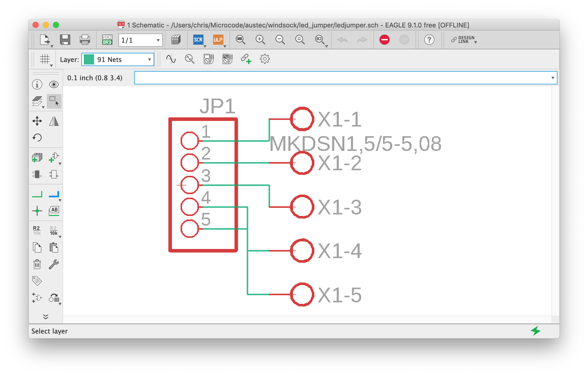
Task: Click the Print icon
Action: (x=85, y=40)
